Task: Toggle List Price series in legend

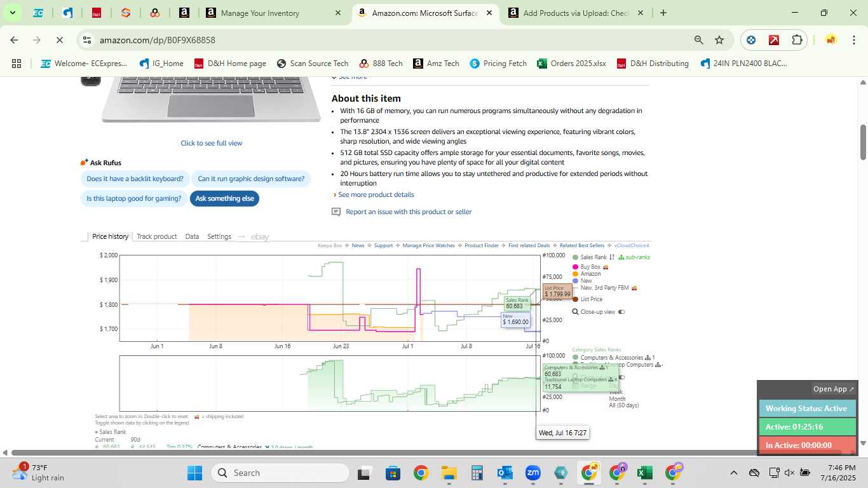Action: (x=587, y=299)
